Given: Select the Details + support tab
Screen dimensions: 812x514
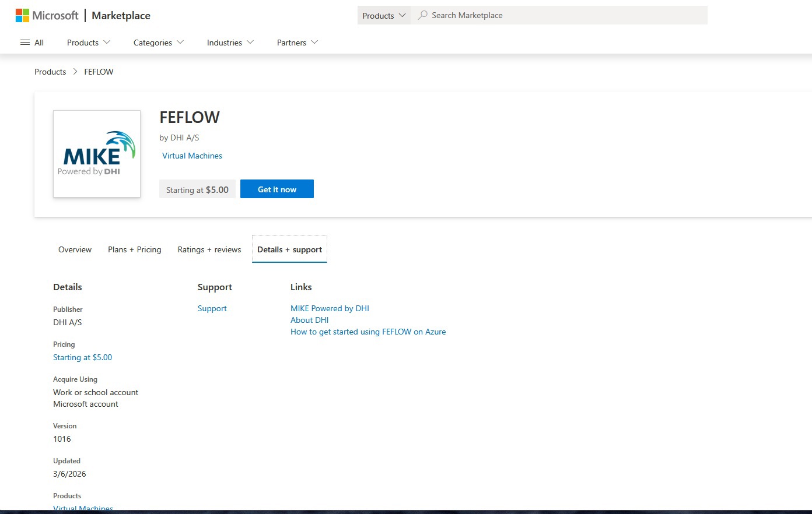Looking at the screenshot, I should pyautogui.click(x=289, y=249).
